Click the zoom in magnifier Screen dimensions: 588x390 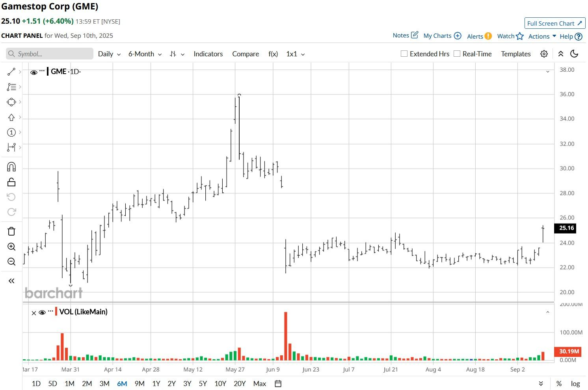(x=11, y=247)
